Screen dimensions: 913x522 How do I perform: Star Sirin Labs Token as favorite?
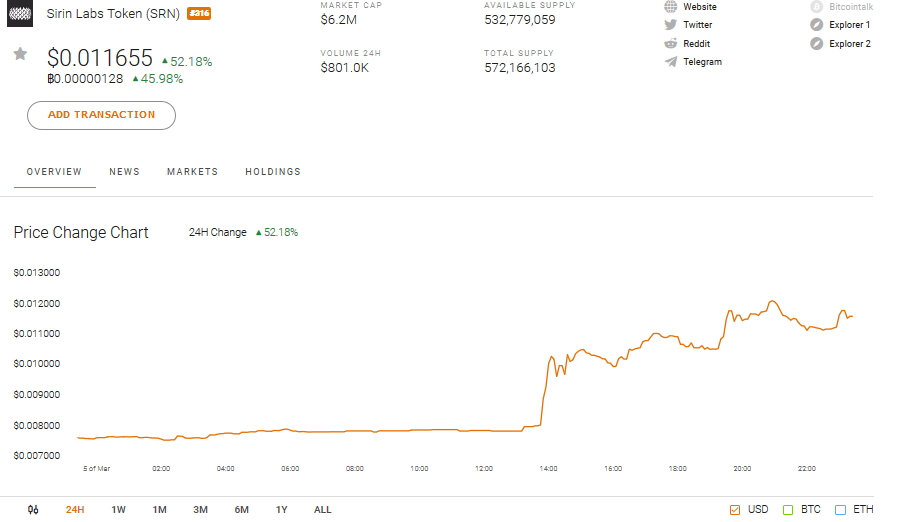[20, 54]
